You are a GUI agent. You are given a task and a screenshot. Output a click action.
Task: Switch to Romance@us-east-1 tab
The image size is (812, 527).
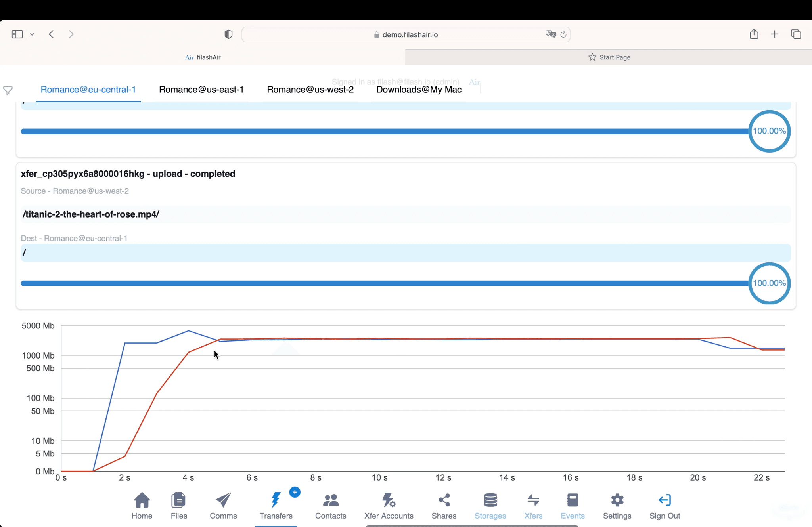(201, 89)
